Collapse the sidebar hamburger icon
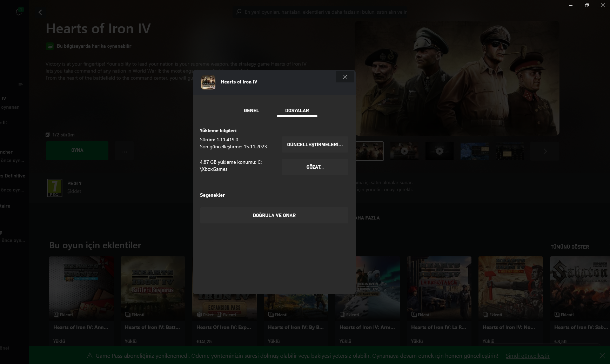 click(20, 85)
